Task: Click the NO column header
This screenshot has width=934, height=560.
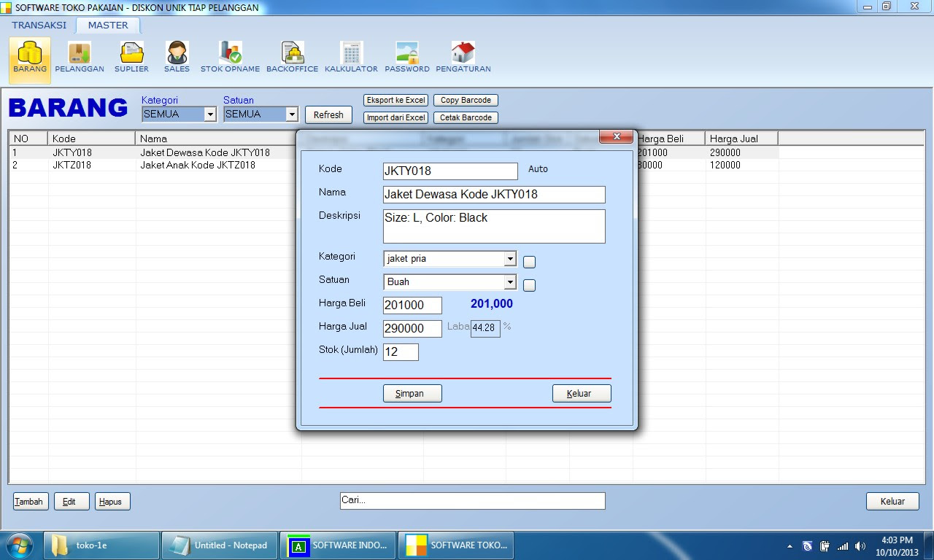Action: point(28,139)
